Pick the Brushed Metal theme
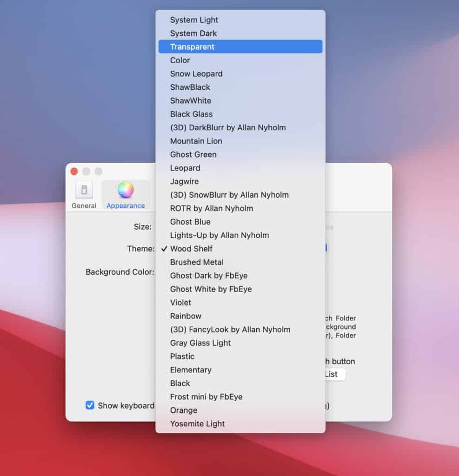The image size is (459, 476). coord(196,262)
